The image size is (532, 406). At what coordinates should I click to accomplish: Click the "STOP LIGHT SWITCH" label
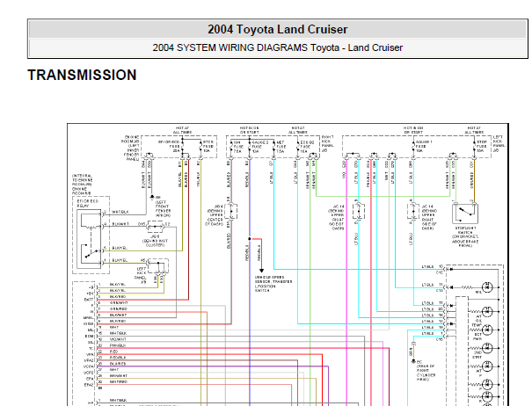(x=465, y=230)
